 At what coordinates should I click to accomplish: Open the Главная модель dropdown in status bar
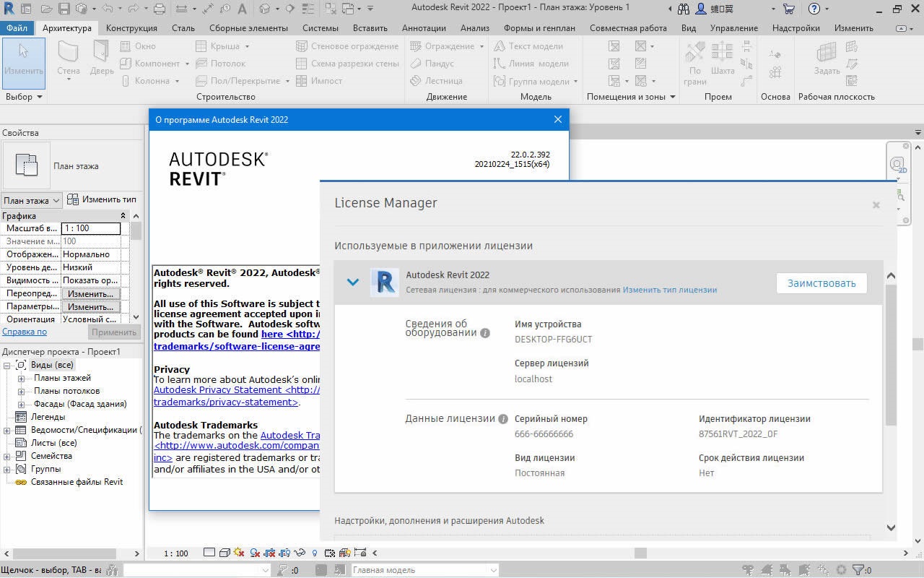pos(424,570)
